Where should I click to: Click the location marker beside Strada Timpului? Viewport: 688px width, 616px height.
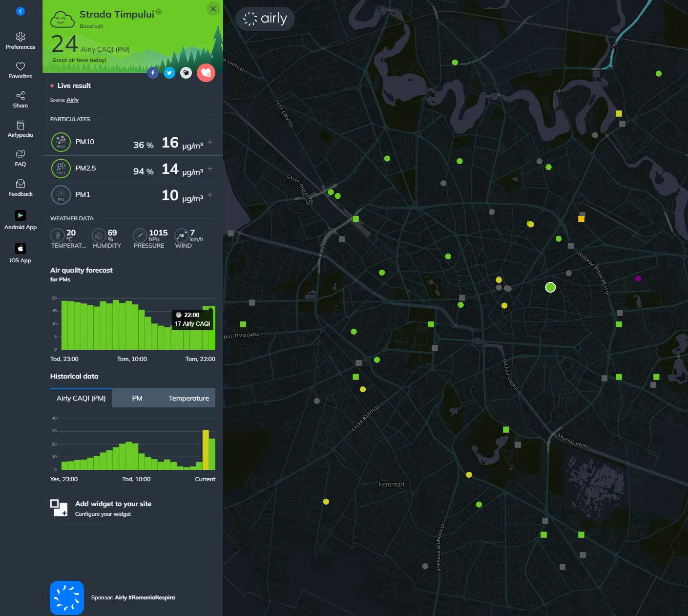[x=159, y=12]
